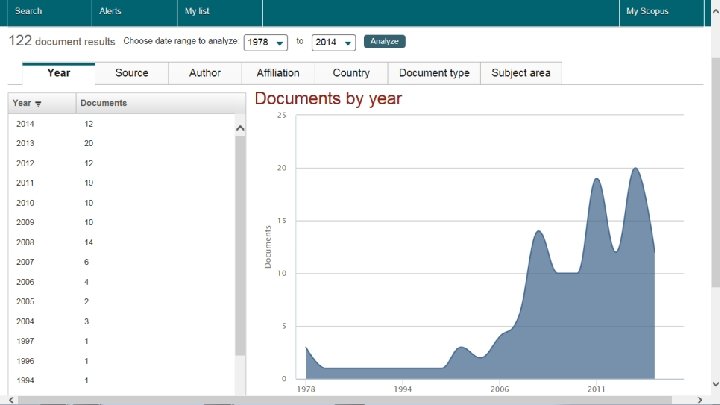Click the page scroll down arrow
This screenshot has height=405, width=720.
pos(715,384)
